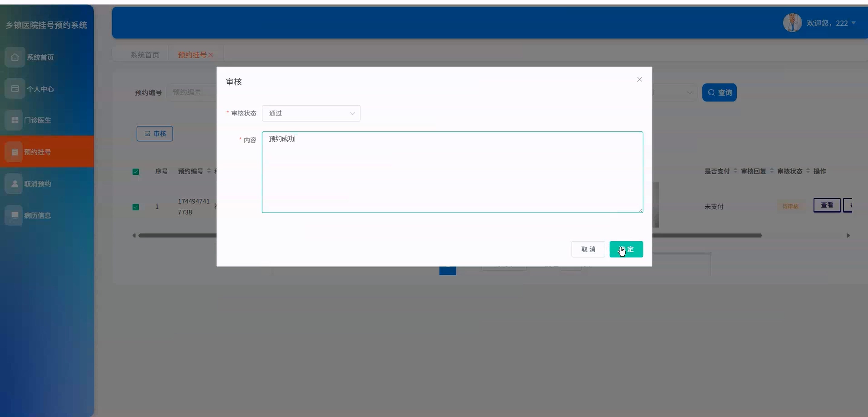
Task: Close the 审核 dialog with X icon
Action: [639, 79]
